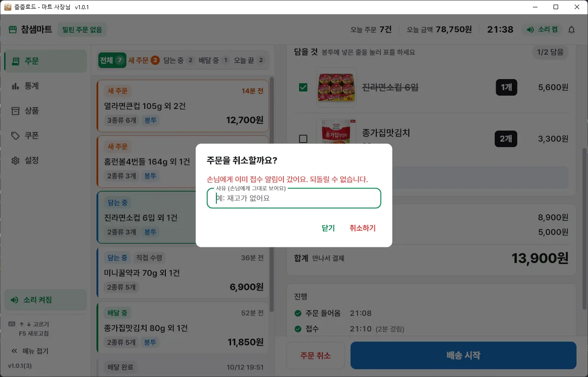This screenshot has width=588, height=377.
Task: Select the 전체 7 filter tab
Action: pos(112,60)
